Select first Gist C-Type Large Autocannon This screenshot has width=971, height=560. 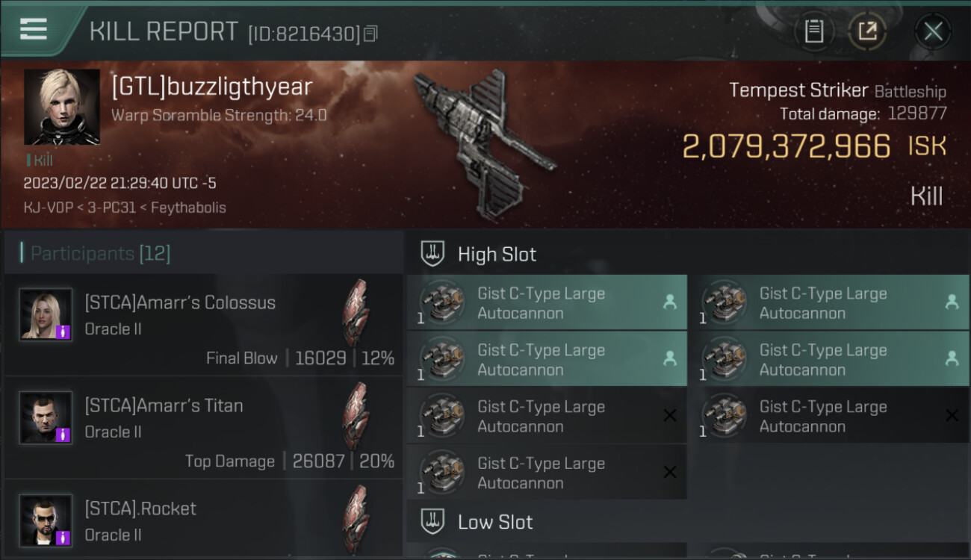click(x=547, y=302)
